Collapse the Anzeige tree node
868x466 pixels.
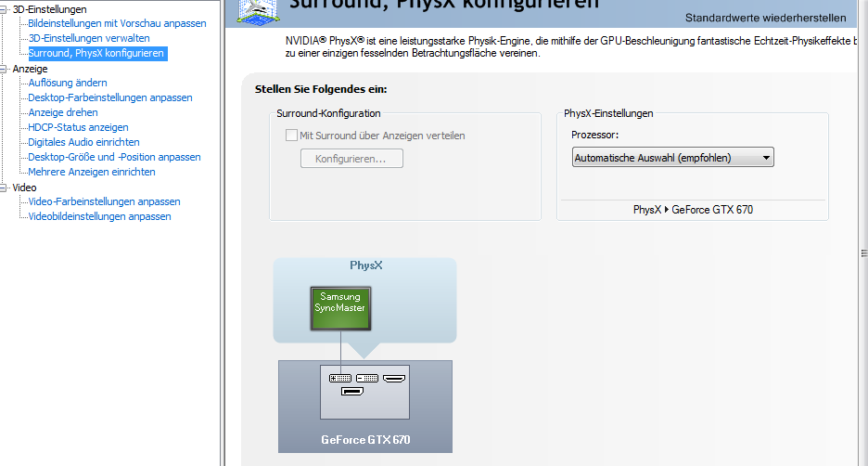click(x=3, y=69)
